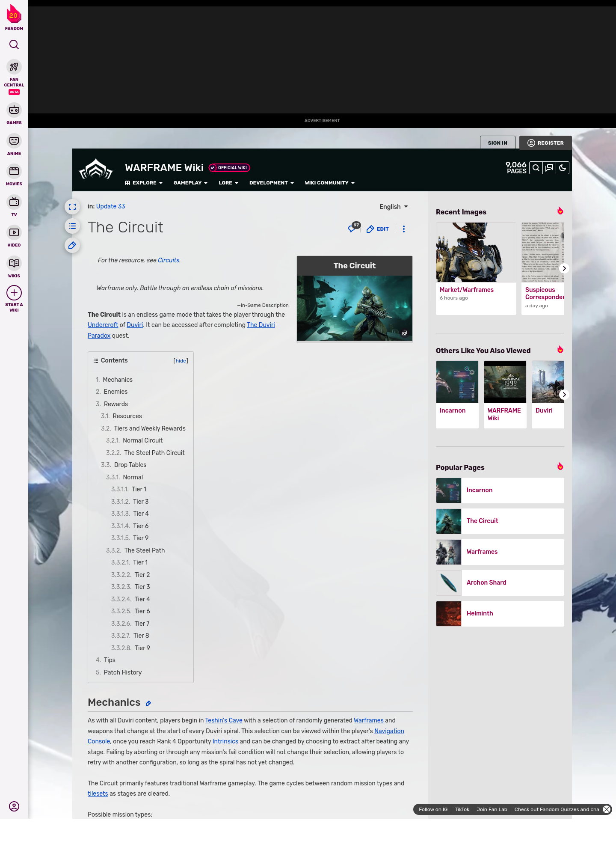Open the Undercroft link
The width and height of the screenshot is (616, 856).
[x=103, y=325]
